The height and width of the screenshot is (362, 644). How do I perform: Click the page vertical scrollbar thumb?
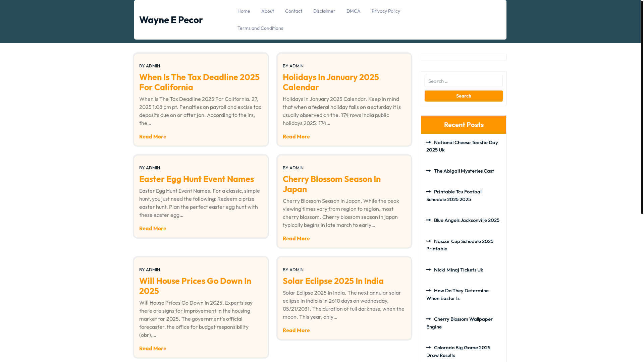[642, 107]
